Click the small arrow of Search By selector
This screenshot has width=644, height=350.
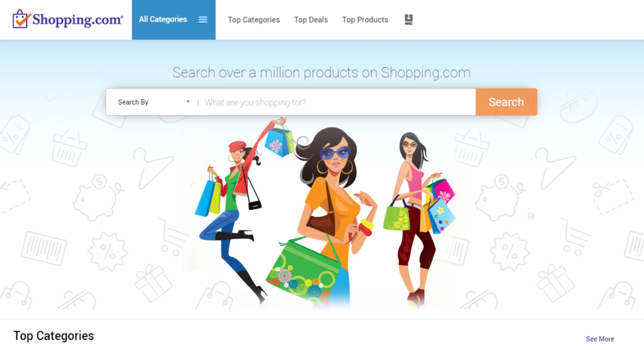click(x=188, y=101)
